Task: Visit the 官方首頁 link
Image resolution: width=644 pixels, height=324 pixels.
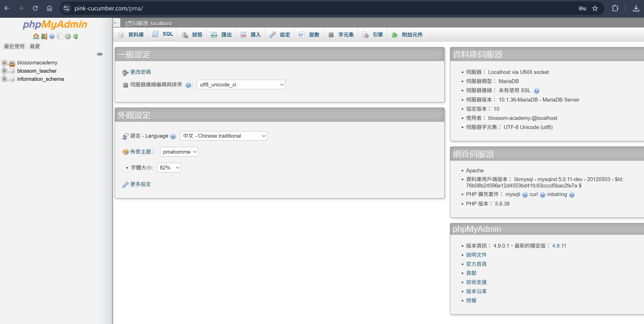Action: point(476,264)
